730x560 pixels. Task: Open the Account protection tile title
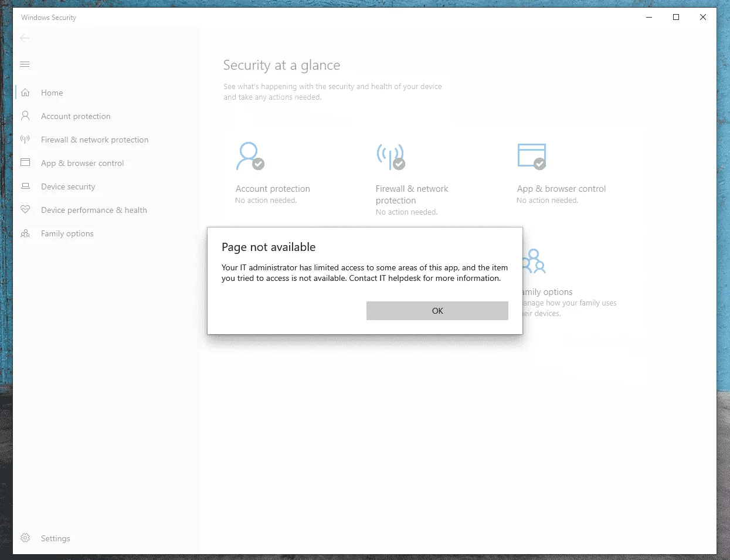coord(273,189)
